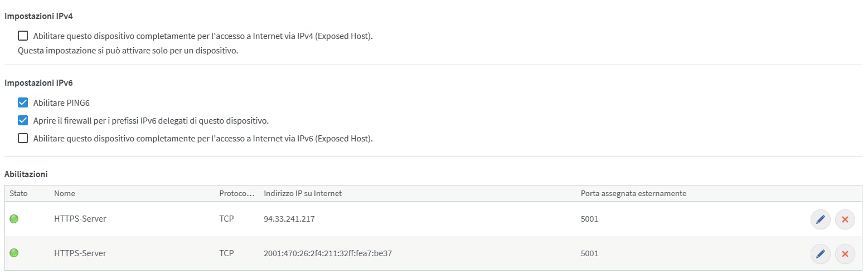Enable the IPv4 Exposed Host checkbox
The image size is (868, 279).
click(x=23, y=36)
